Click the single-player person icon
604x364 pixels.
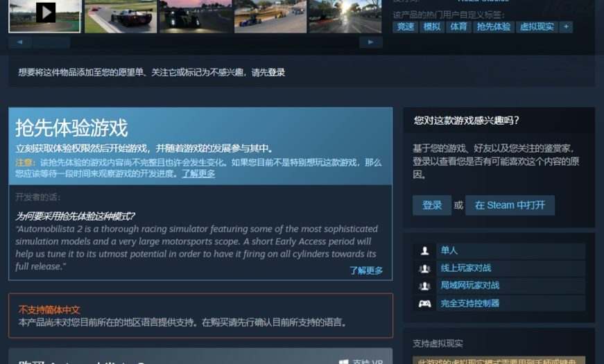pos(424,251)
